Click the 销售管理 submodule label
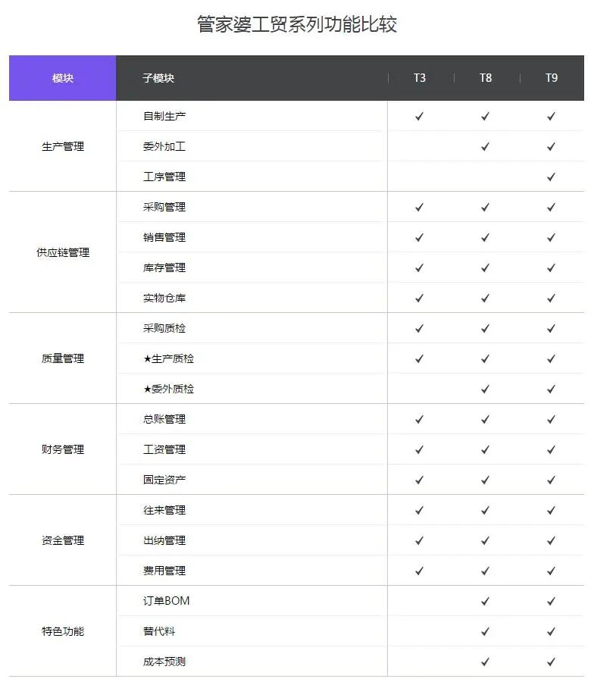 point(164,237)
